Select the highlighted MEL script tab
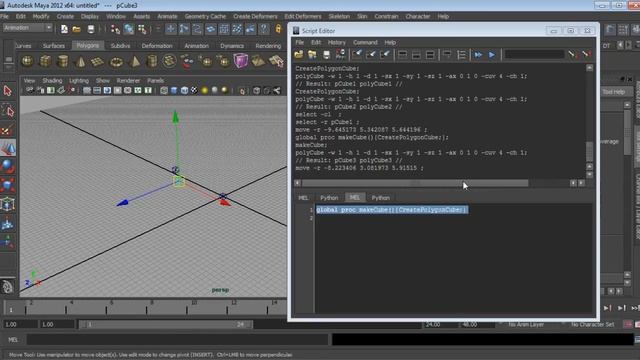The height and width of the screenshot is (360, 640). [354, 198]
